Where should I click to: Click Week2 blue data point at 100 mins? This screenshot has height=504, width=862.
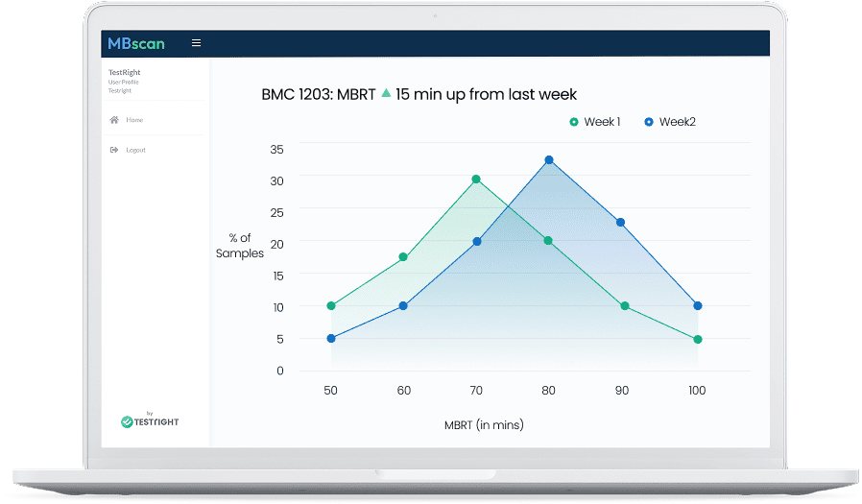pyautogui.click(x=698, y=306)
